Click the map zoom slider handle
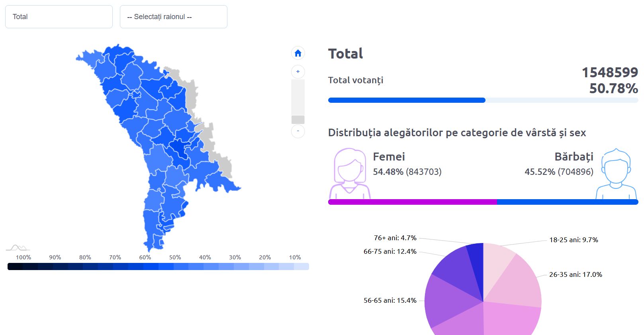 [x=298, y=120]
